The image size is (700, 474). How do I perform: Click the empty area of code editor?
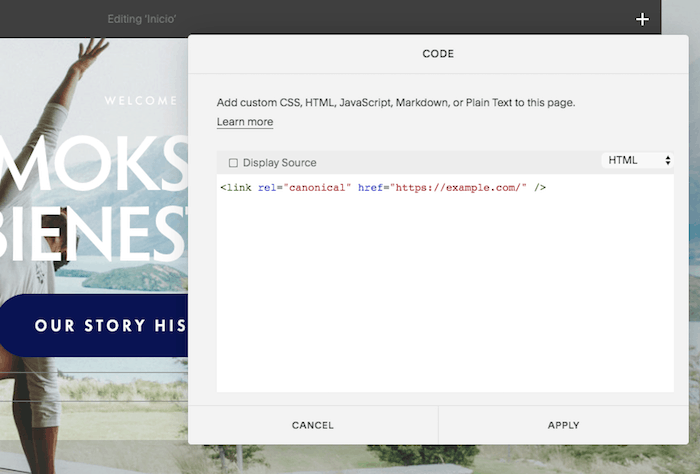(x=445, y=300)
